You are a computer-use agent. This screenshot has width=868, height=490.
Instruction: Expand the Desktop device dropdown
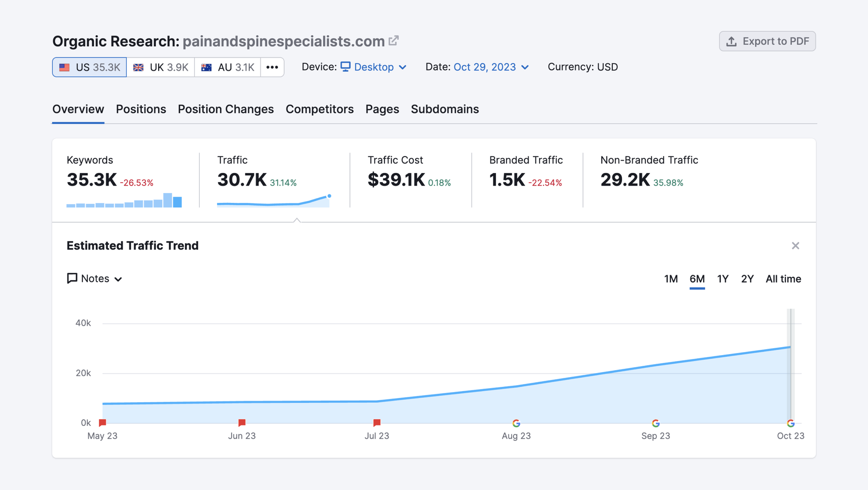(x=373, y=67)
